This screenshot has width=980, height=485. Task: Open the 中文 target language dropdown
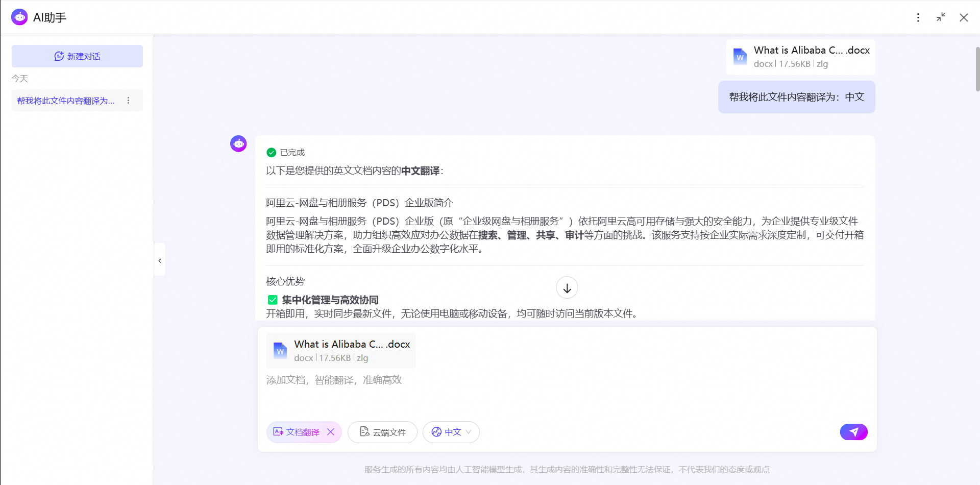pos(451,432)
